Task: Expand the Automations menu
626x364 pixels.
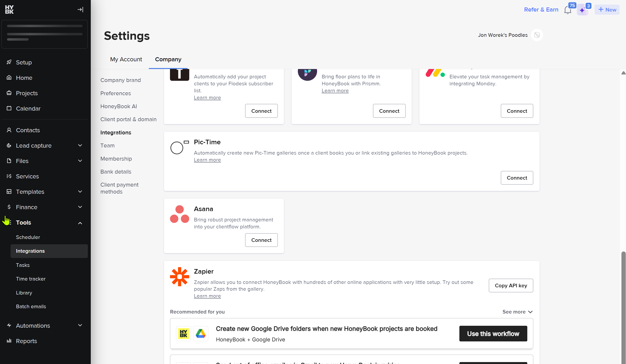Action: [80, 325]
